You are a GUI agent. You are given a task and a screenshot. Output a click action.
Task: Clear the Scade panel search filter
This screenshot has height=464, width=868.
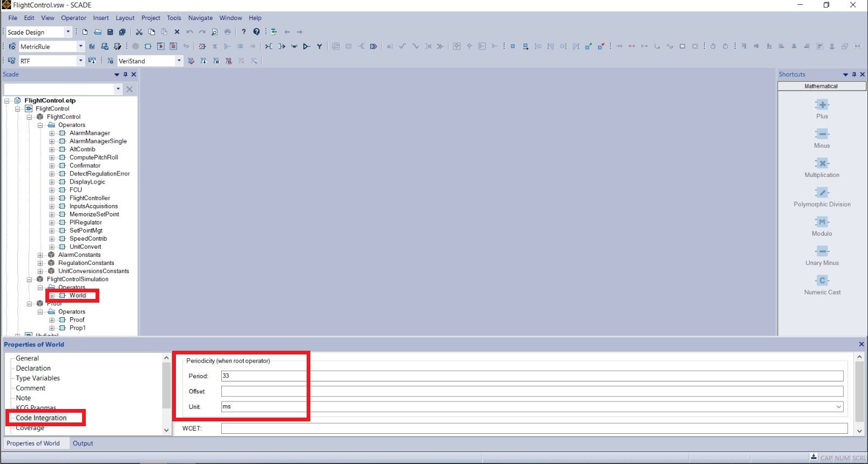pyautogui.click(x=130, y=89)
